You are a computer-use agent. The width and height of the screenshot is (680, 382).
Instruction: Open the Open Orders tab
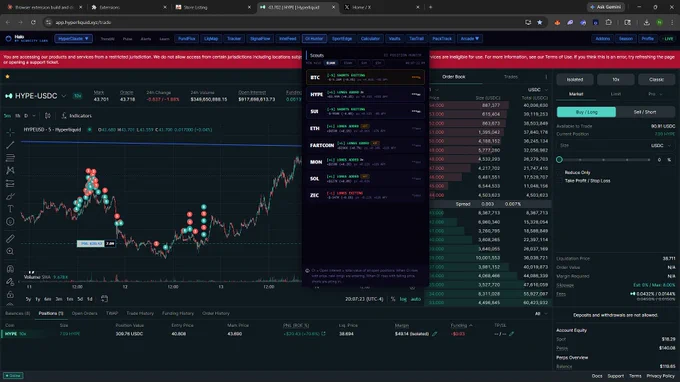coord(85,313)
